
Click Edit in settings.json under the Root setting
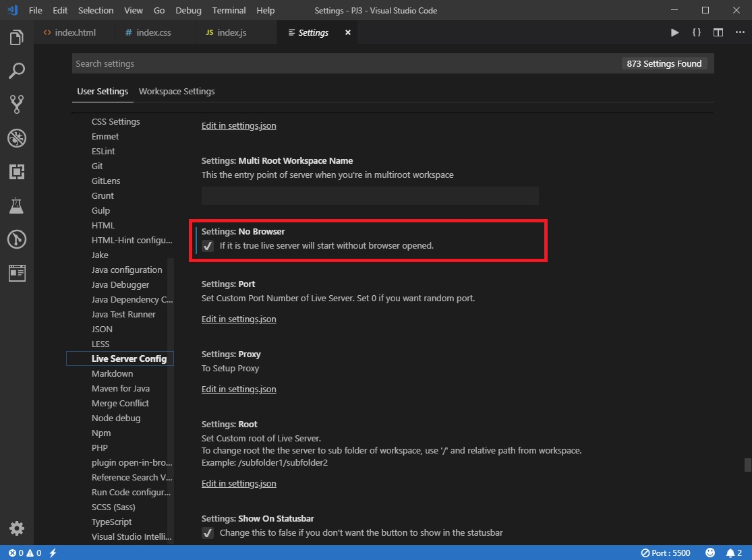point(239,483)
